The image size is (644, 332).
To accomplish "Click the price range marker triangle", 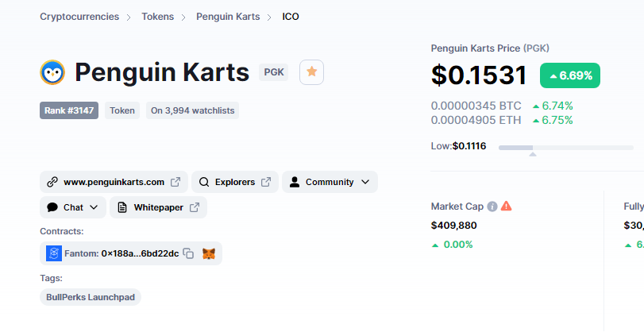I will click(533, 154).
